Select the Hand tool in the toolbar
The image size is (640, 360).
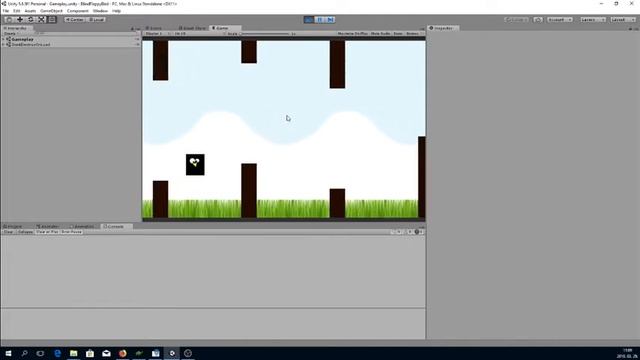(x=9, y=20)
